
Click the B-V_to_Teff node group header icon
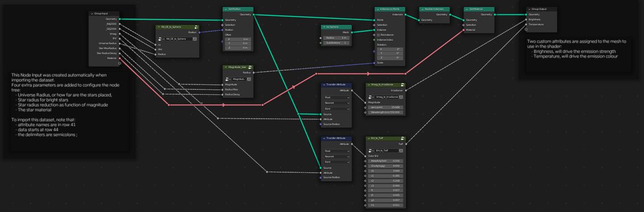[402, 138]
